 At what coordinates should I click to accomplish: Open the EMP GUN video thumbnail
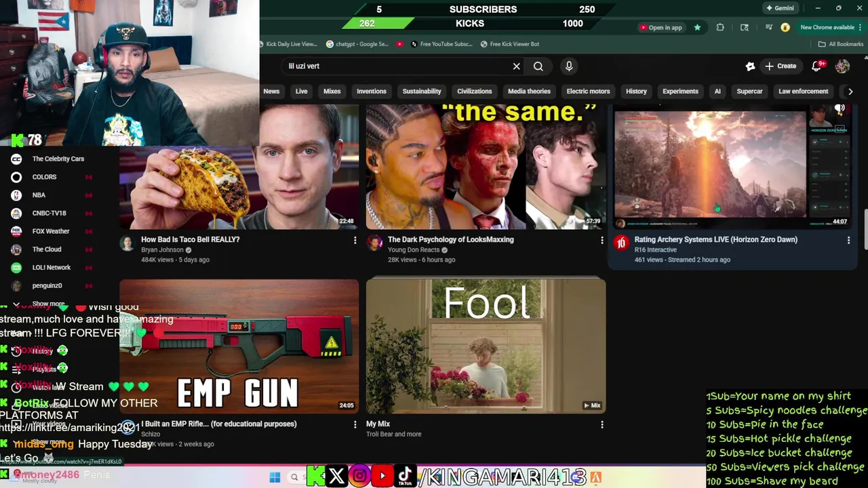(x=239, y=346)
